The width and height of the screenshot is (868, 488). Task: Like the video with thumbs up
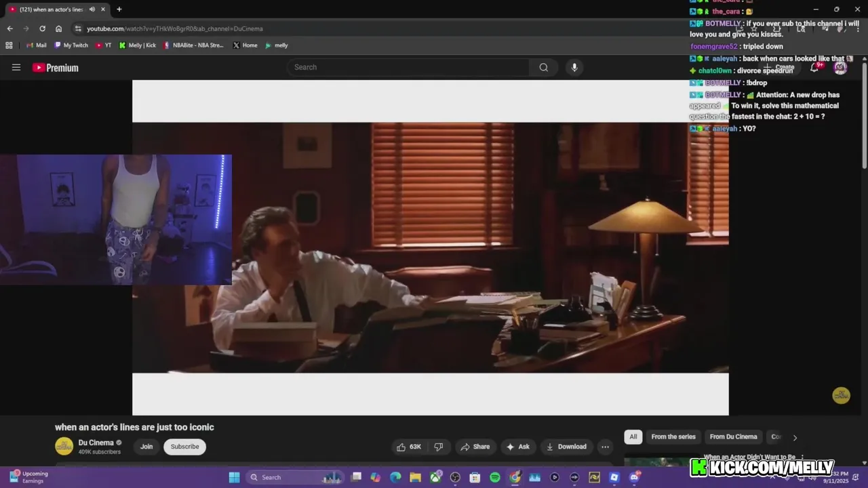click(x=408, y=447)
